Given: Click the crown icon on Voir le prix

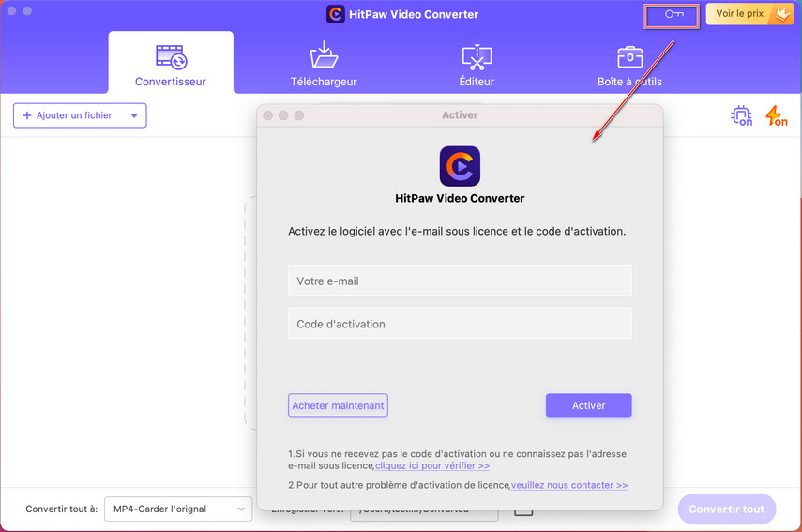Looking at the screenshot, I should pyautogui.click(x=782, y=14).
